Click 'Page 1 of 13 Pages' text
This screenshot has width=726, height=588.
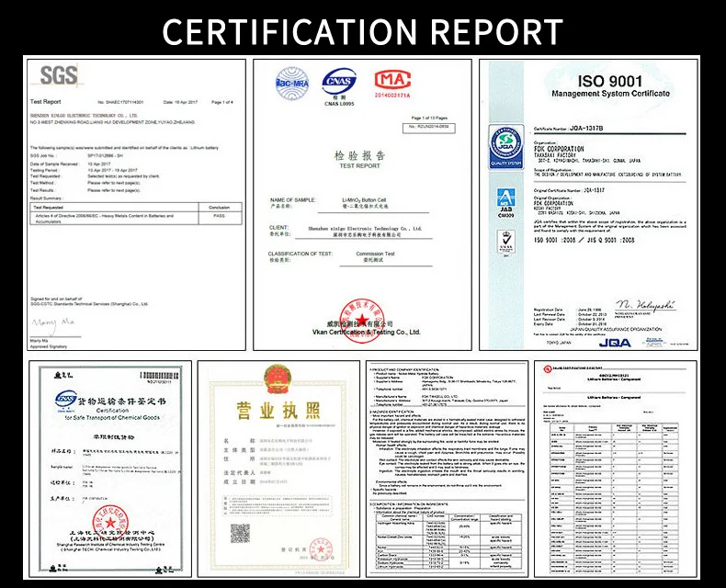pos(429,119)
